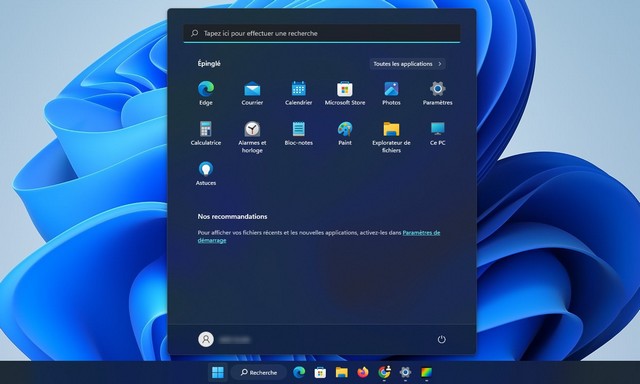Click the Épinglé section heading
This screenshot has width=640, height=384.
(x=209, y=63)
